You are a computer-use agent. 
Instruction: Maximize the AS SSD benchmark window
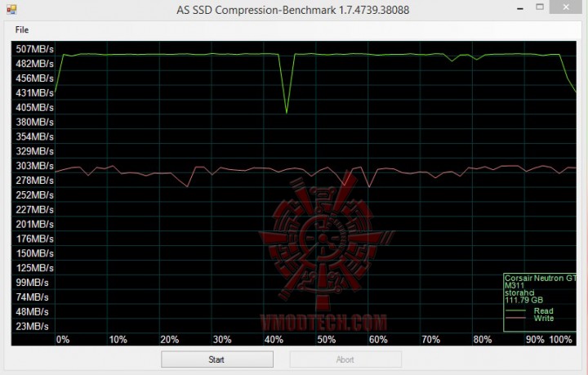coord(540,7)
